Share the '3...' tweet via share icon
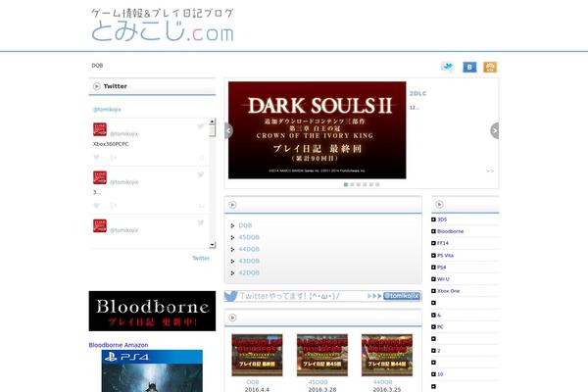 [114, 206]
